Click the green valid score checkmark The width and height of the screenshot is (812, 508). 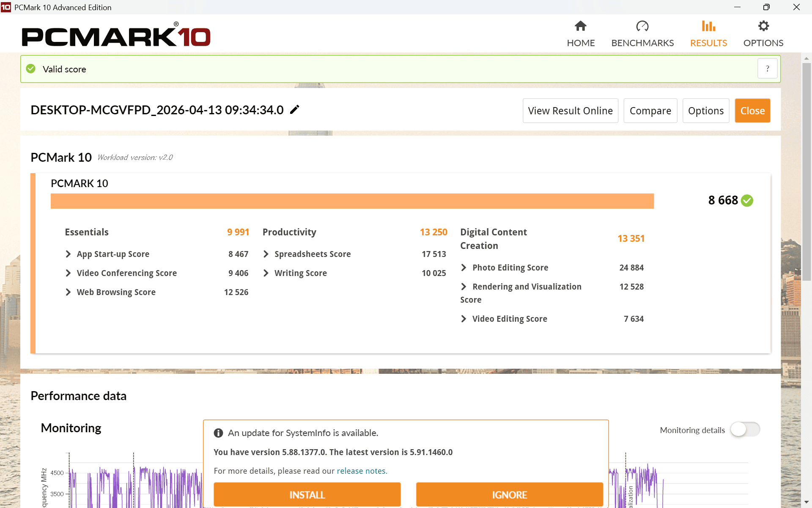click(x=30, y=69)
